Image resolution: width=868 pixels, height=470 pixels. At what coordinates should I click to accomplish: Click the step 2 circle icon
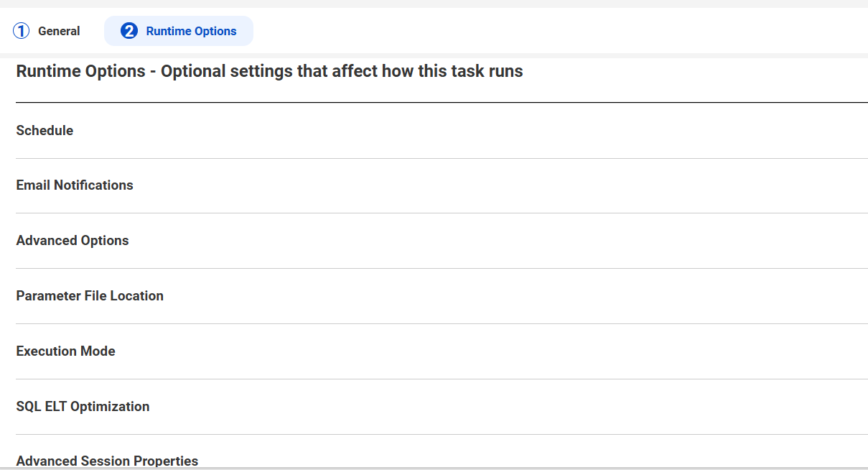(x=129, y=31)
